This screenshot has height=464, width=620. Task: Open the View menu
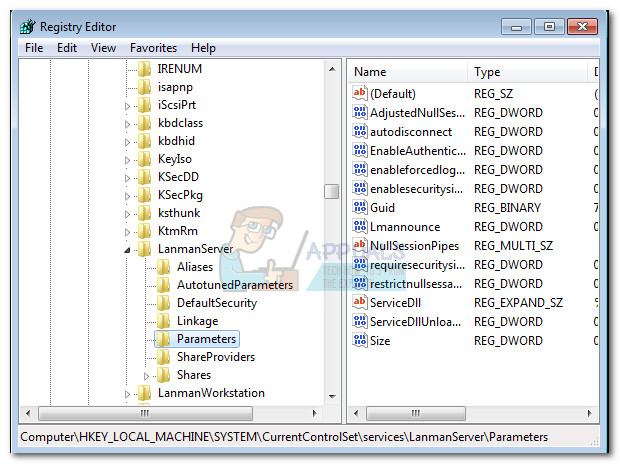click(103, 48)
